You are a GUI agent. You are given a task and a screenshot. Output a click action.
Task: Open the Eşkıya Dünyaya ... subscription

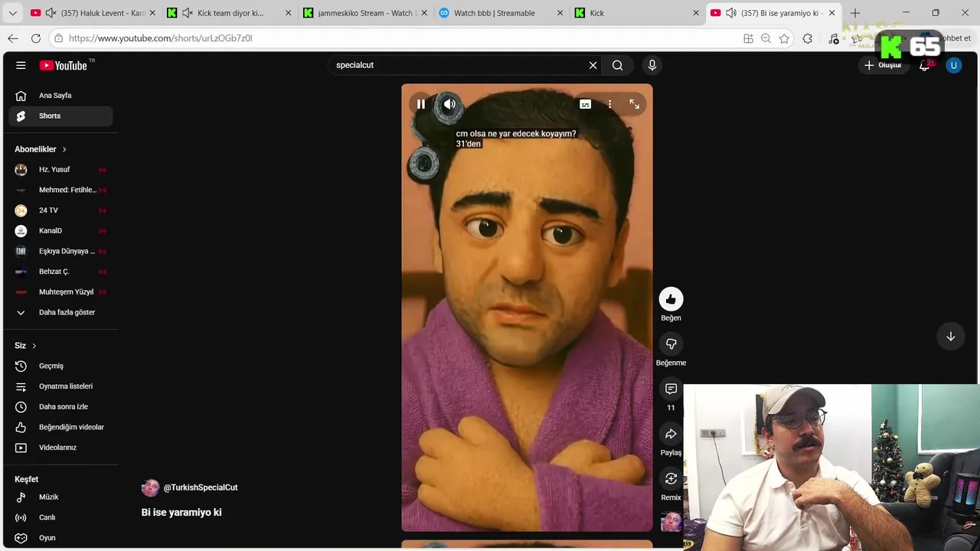[x=60, y=251]
